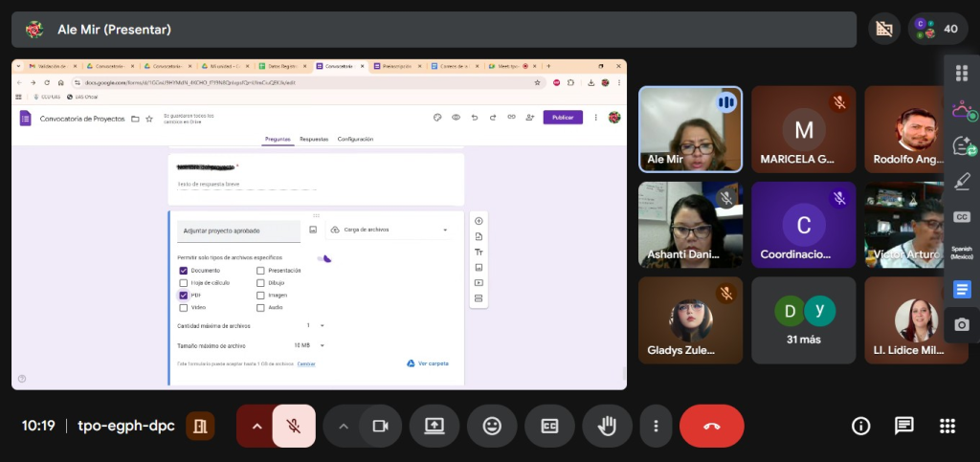The height and width of the screenshot is (462, 980).
Task: Toggle the camera on or off
Action: coord(380,427)
